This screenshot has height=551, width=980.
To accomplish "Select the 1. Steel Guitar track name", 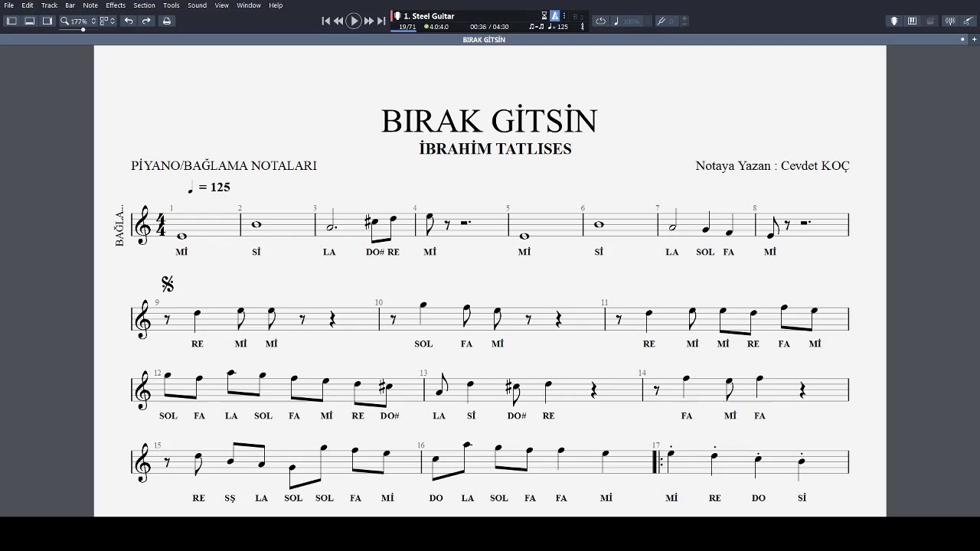I will pos(429,16).
